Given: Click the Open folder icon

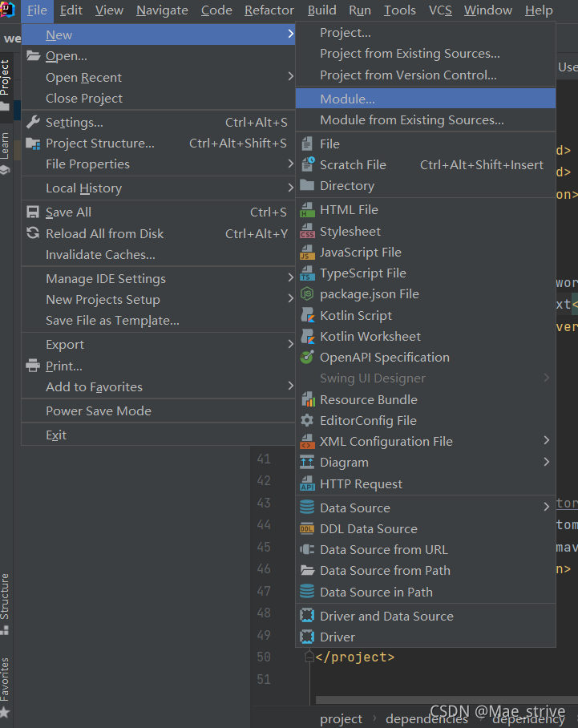Looking at the screenshot, I should pyautogui.click(x=33, y=56).
